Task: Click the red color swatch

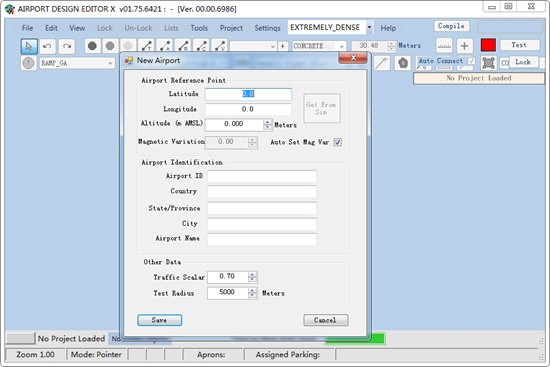Action: [488, 45]
